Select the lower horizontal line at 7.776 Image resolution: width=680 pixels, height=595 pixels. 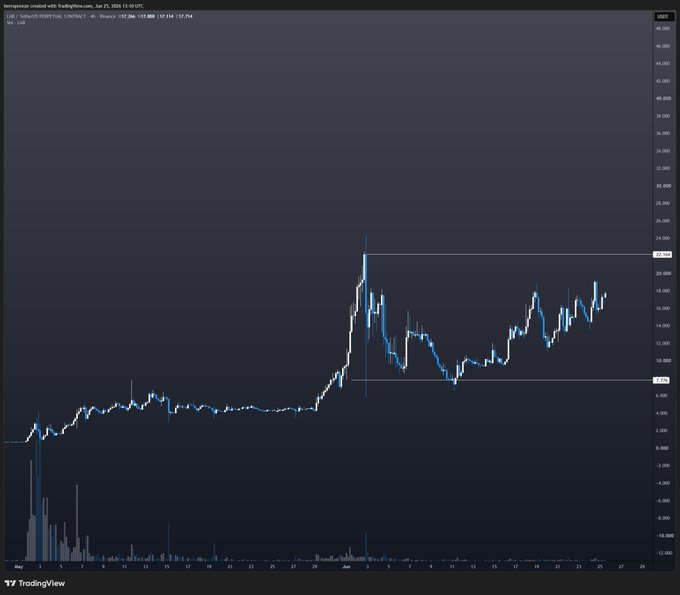tap(501, 380)
